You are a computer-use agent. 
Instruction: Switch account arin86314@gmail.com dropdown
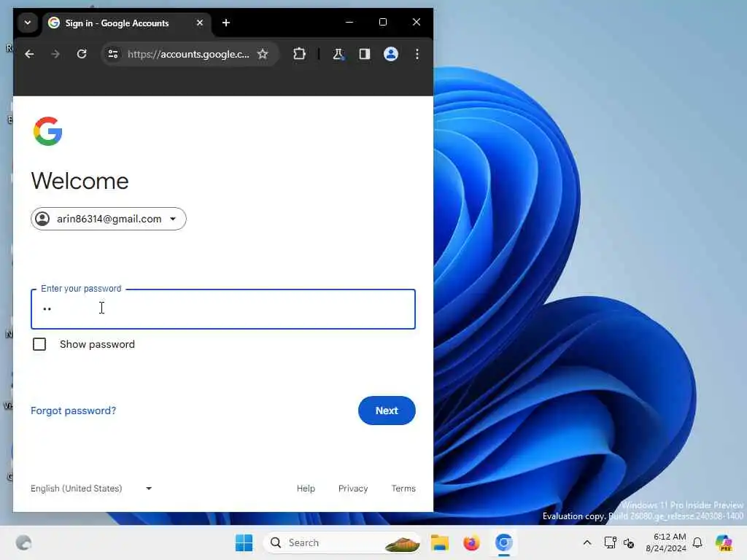(x=109, y=219)
